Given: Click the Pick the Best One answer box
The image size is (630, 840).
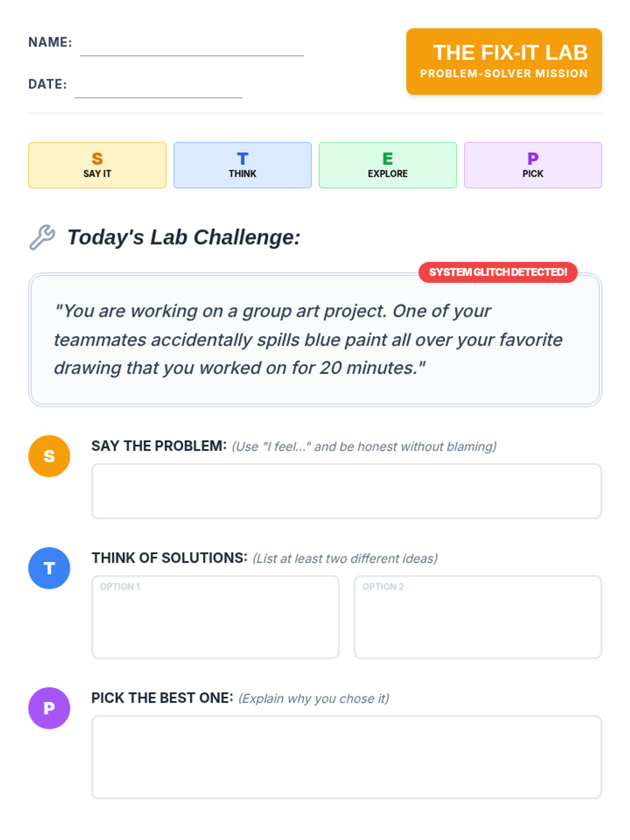Looking at the screenshot, I should pos(346,757).
